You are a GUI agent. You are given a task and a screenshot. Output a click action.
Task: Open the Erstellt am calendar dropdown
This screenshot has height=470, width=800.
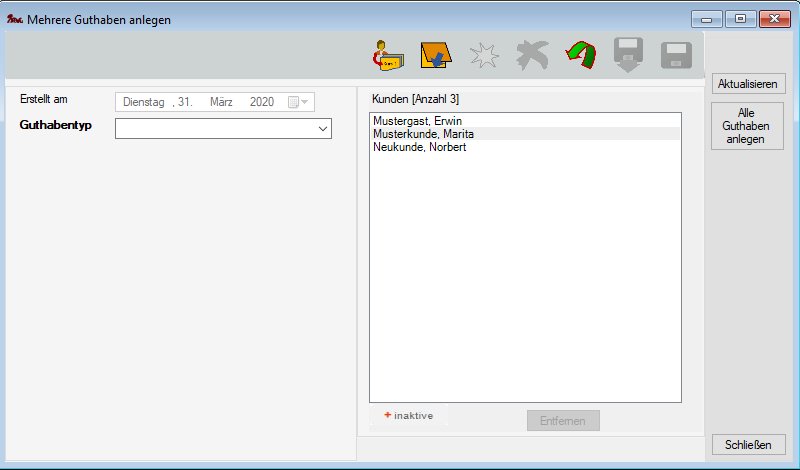pyautogui.click(x=298, y=102)
